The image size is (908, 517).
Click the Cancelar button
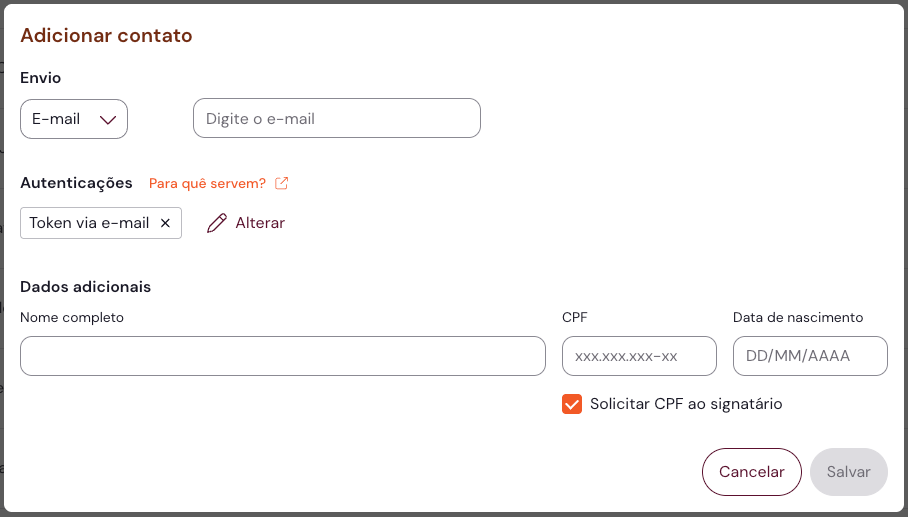(x=752, y=472)
